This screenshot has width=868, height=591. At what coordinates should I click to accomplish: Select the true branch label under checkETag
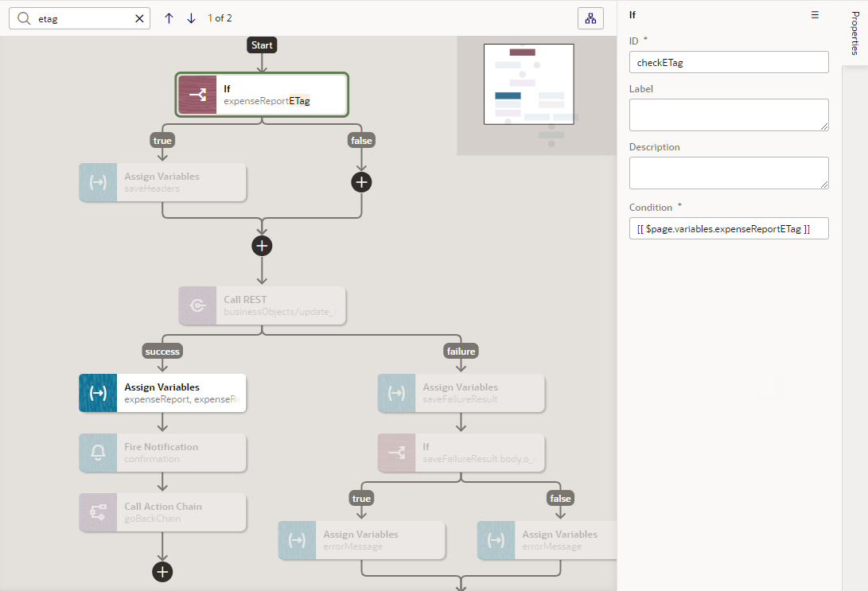pyautogui.click(x=162, y=140)
